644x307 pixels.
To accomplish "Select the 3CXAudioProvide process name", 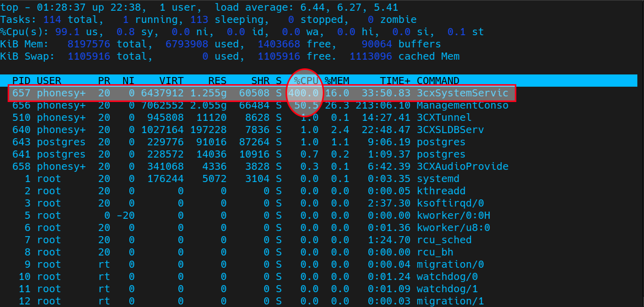I will click(462, 167).
